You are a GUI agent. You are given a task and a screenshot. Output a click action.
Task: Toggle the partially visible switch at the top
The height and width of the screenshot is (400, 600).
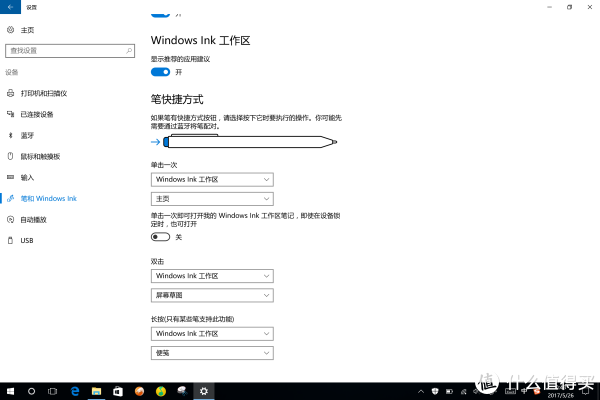pos(160,15)
